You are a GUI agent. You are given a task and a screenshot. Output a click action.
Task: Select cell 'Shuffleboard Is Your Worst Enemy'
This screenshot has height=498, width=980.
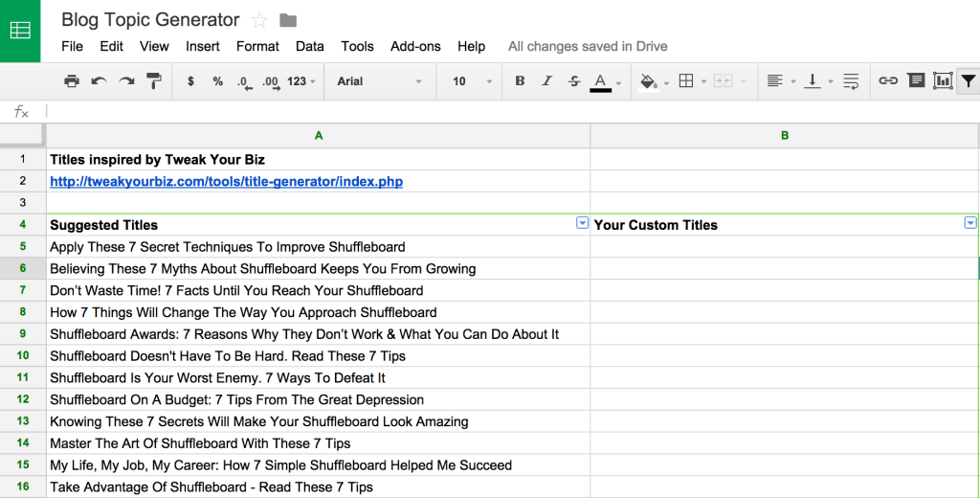pos(318,378)
